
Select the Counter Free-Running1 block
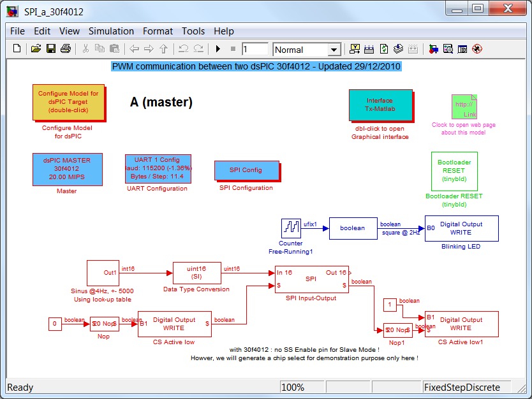(291, 228)
